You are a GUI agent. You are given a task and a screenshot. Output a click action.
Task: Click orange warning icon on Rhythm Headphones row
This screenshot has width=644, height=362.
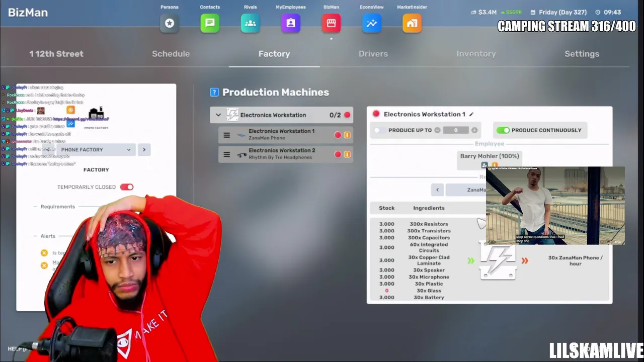[x=347, y=154]
